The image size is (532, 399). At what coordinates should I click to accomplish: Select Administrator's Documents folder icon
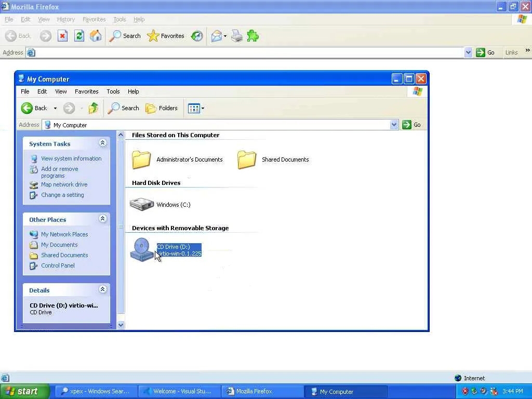click(x=141, y=159)
